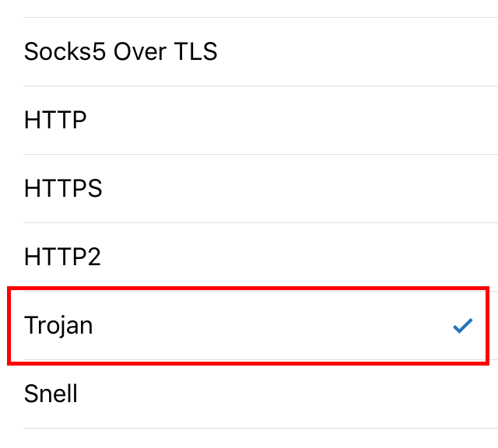Click the row directly below Trojan
This screenshot has width=498, height=448.
[249, 394]
